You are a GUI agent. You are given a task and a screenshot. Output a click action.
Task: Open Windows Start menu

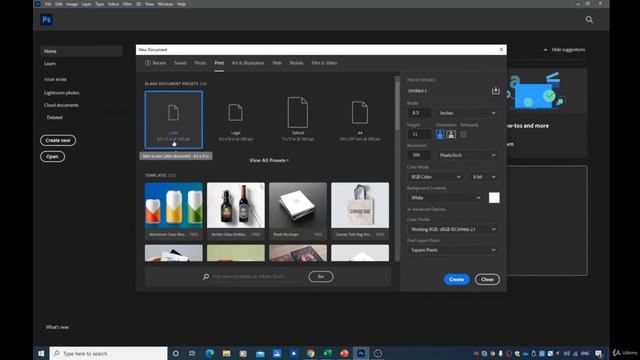pos(41,353)
